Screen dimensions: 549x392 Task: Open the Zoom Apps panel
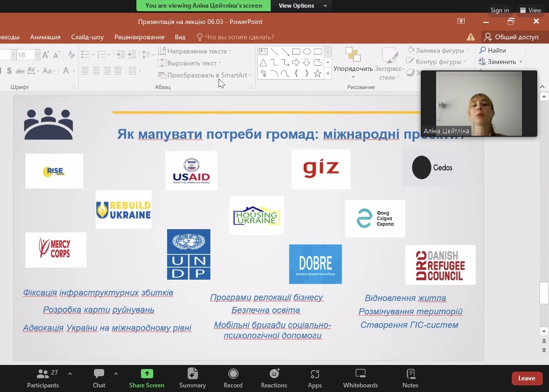pos(315,378)
